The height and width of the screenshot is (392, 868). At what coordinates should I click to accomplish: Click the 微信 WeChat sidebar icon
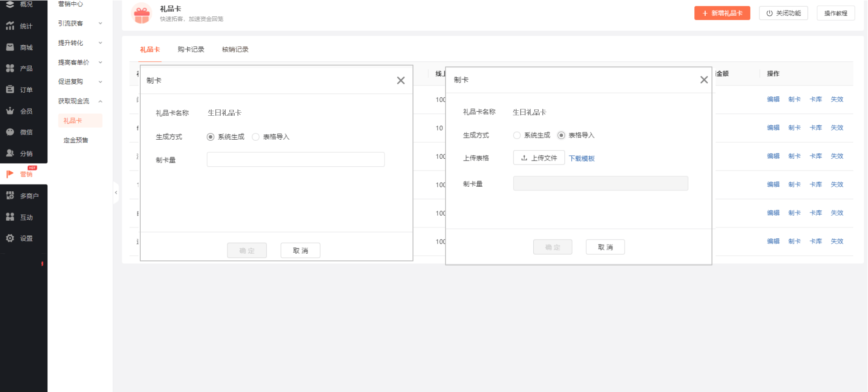(10, 132)
